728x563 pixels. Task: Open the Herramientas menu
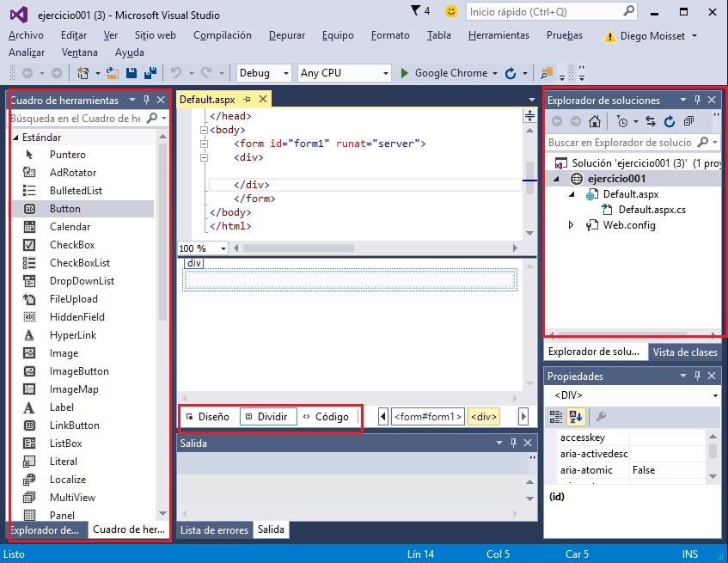(499, 35)
